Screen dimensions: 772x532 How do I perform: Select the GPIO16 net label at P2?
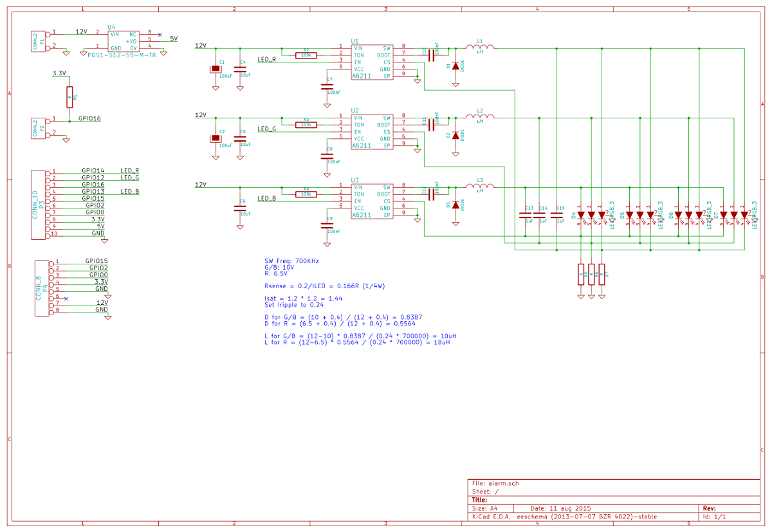coord(89,118)
